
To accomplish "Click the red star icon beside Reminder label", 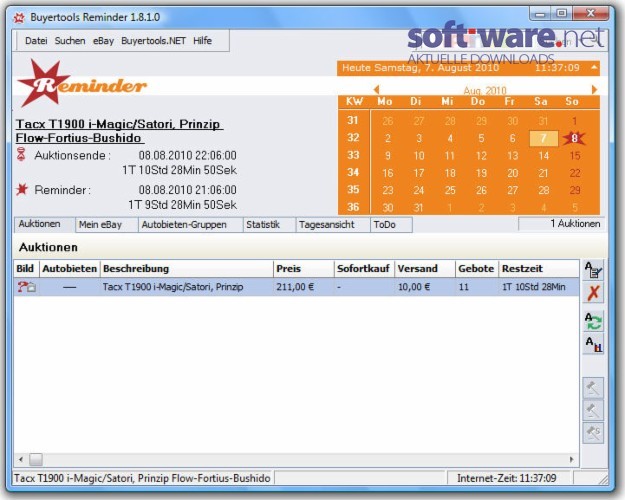I will pos(22,189).
